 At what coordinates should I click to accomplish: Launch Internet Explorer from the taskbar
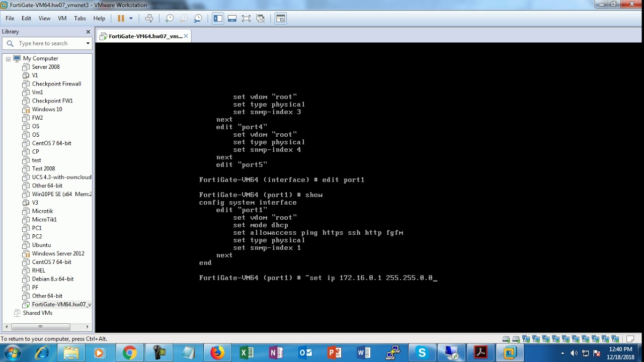point(42,353)
